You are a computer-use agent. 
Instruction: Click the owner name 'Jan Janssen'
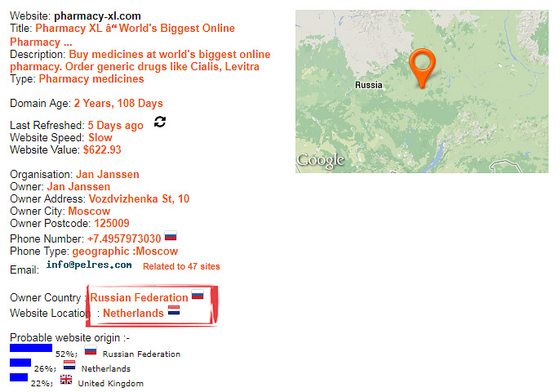coord(78,186)
